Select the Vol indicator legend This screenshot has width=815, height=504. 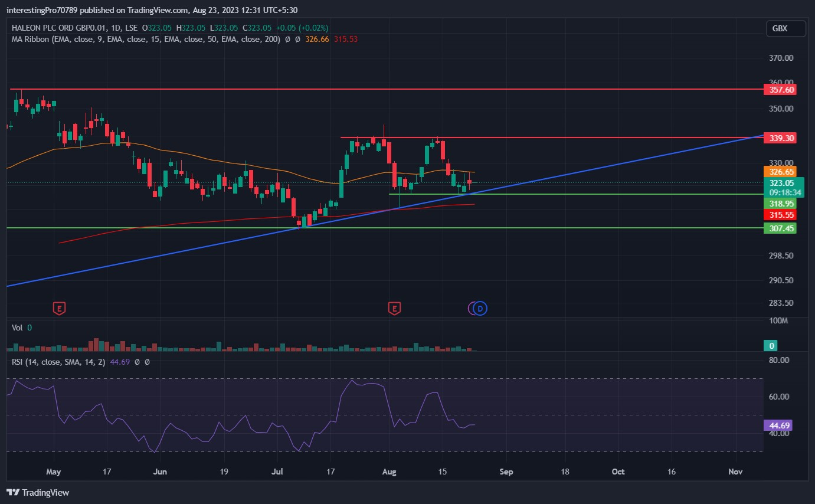18,327
